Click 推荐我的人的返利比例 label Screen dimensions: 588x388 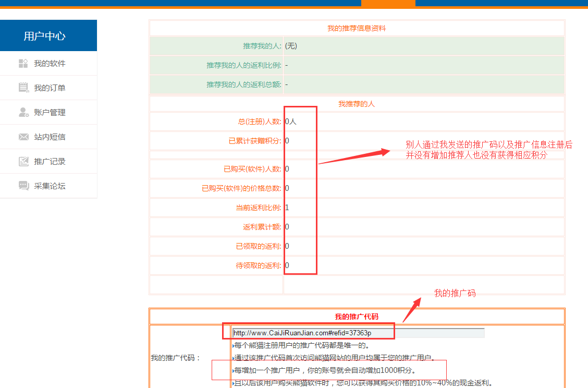click(x=244, y=65)
